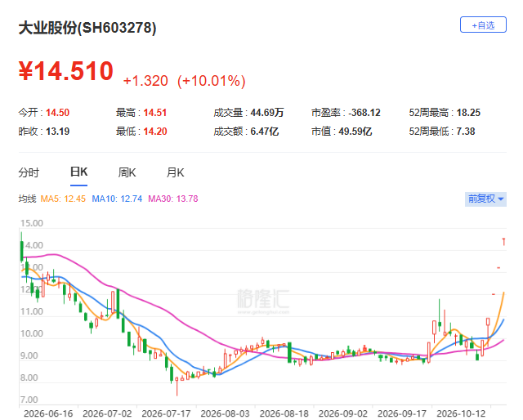The height and width of the screenshot is (420, 523).
Task: Click the 52周最低 value 7.38
Action: 466,132
